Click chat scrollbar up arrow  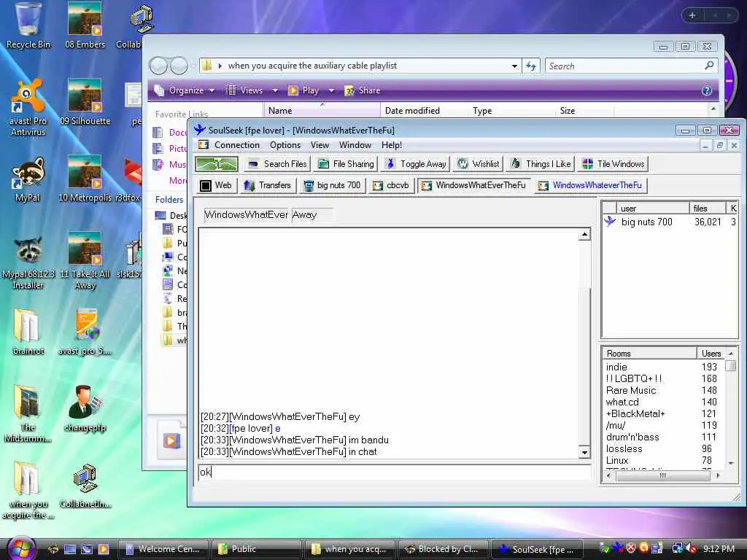(x=584, y=234)
